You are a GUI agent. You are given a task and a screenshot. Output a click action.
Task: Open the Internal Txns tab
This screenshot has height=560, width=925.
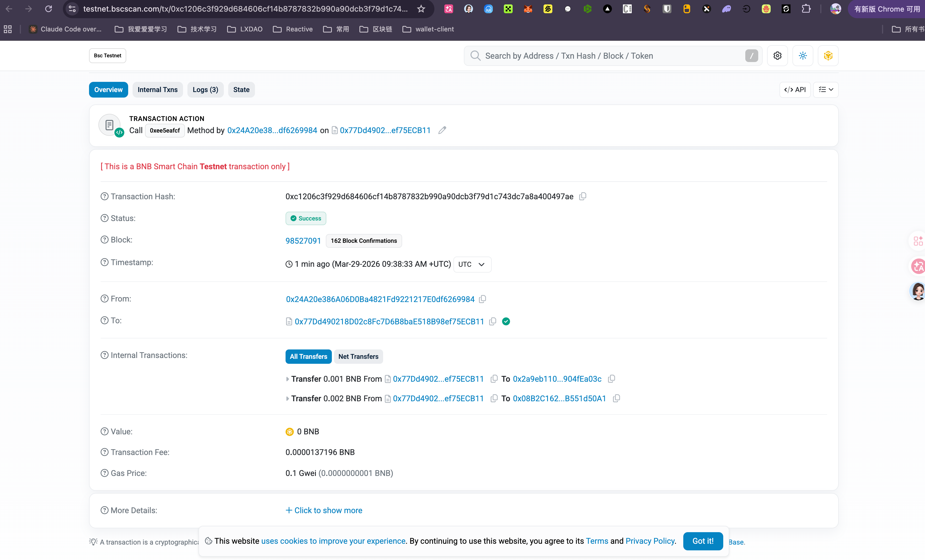point(157,89)
